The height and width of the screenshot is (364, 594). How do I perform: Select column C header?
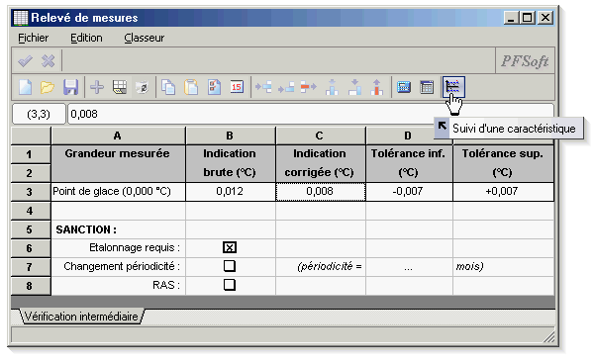tap(321, 136)
